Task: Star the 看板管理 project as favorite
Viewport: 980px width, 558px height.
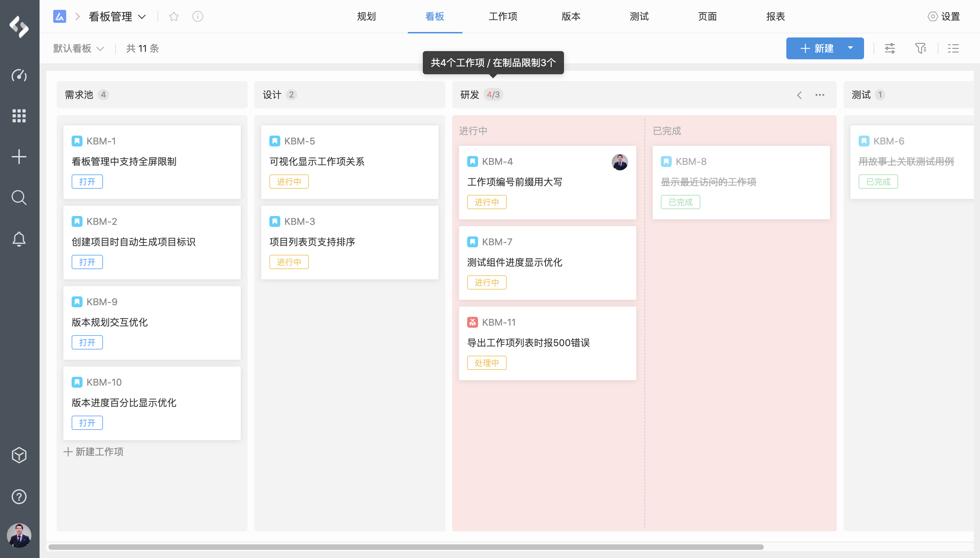Action: coord(174,16)
